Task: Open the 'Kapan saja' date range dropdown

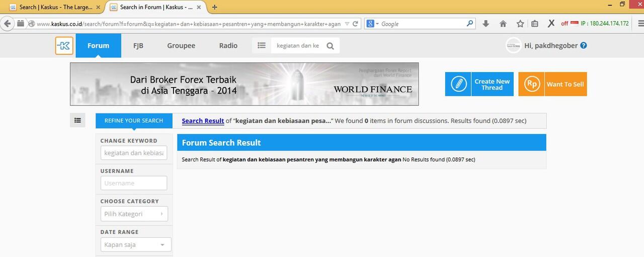Action: coord(136,245)
